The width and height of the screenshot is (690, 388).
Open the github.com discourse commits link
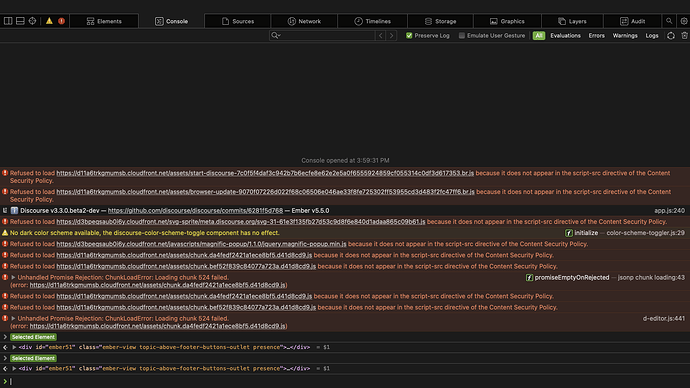(195, 211)
